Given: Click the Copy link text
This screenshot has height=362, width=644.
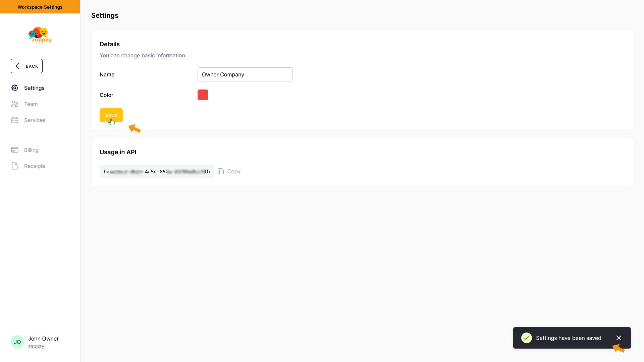Looking at the screenshot, I should point(234,171).
